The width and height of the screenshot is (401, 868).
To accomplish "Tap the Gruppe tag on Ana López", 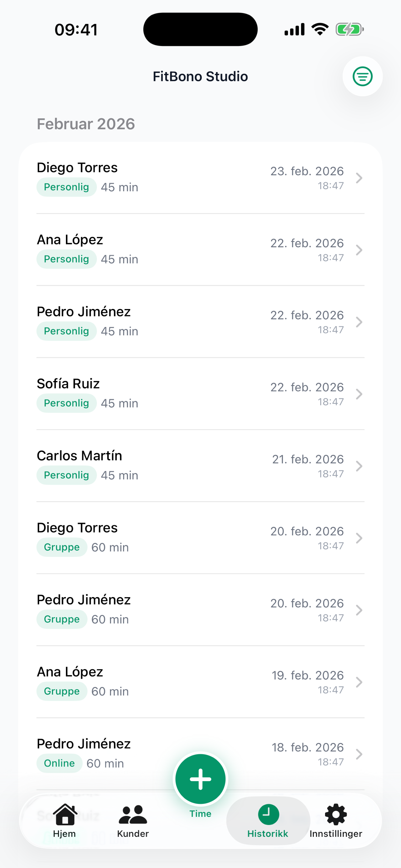I will [x=62, y=691].
